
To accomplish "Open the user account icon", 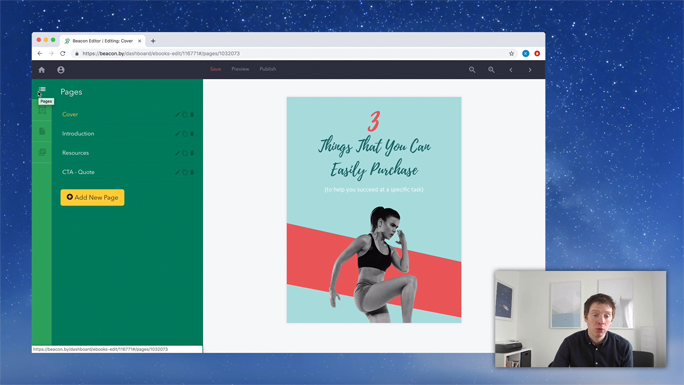I will click(61, 70).
